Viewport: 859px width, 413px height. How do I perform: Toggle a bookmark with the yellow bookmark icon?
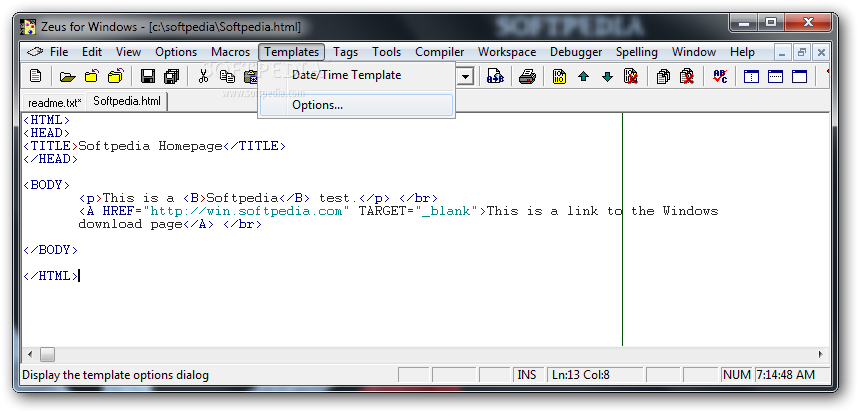point(559,76)
